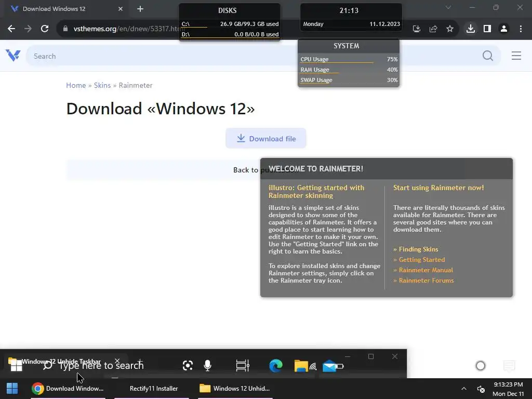The image size is (532, 399).
Task: Select the Windows 12 Unhide Taskbar tab
Action: click(x=61, y=362)
